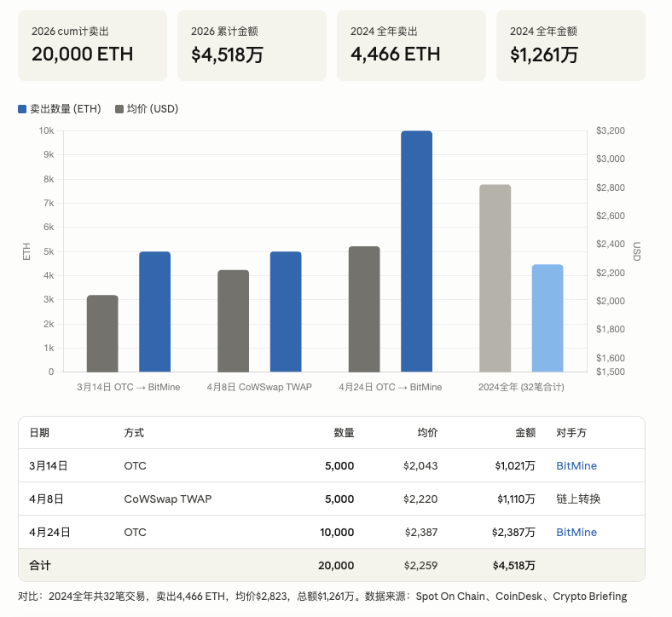
Task: Toggle the 均价 (USD) legend label
Action: [x=153, y=109]
